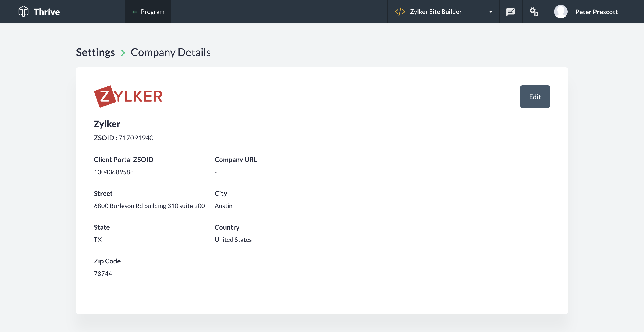Click the Zip Code value 78744
The width and height of the screenshot is (644, 332).
tap(103, 273)
